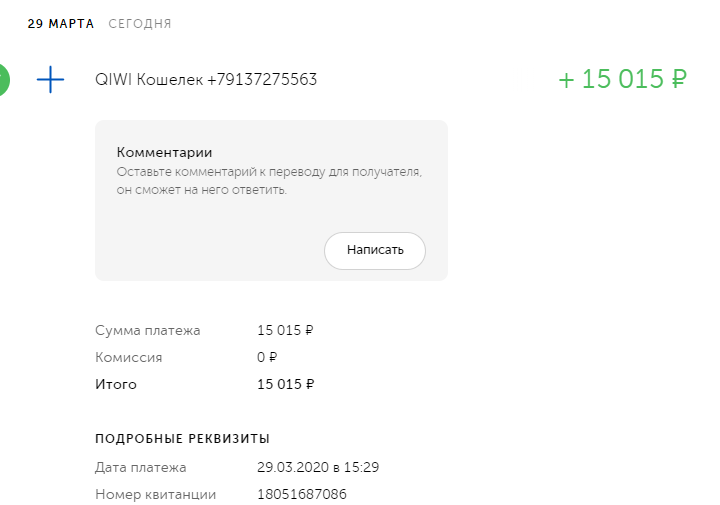Click the commission value 0 ₽

[x=267, y=357]
